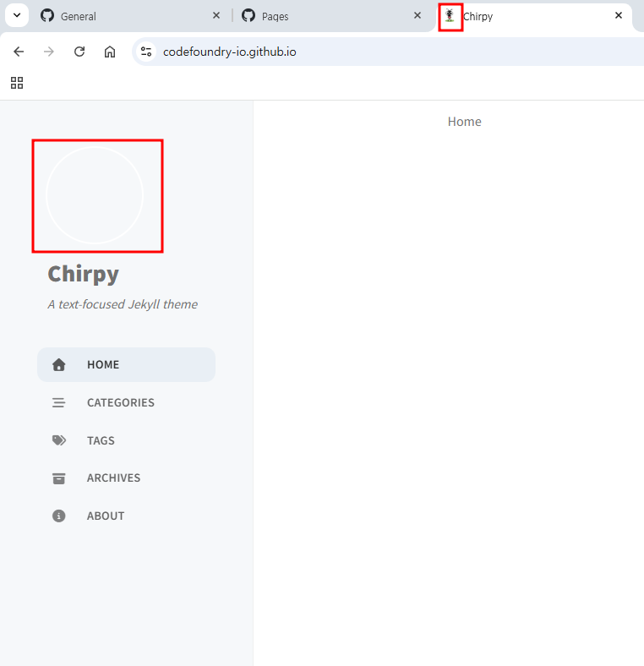644x666 pixels.
Task: Click the info icon beside ABOUT
Action: pos(58,516)
